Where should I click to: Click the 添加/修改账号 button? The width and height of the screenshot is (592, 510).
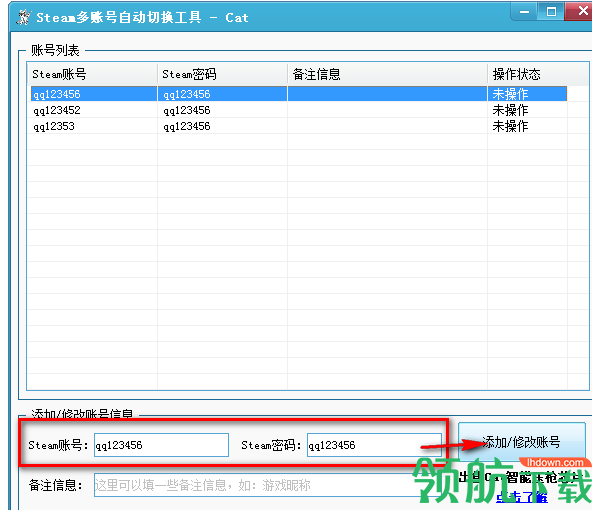[522, 442]
